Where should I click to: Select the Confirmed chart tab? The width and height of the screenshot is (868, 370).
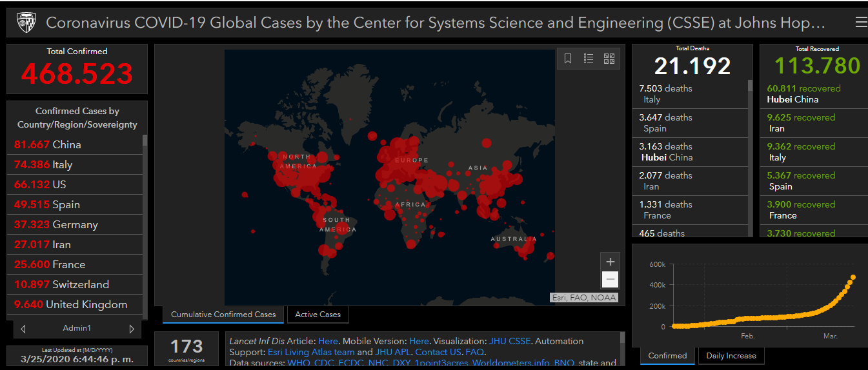667,355
